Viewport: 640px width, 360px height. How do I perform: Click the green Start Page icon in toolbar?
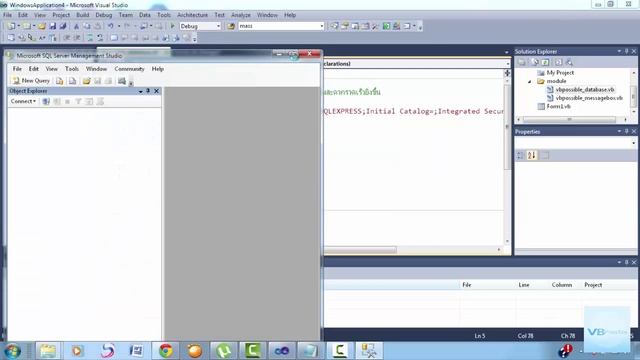tap(386, 26)
